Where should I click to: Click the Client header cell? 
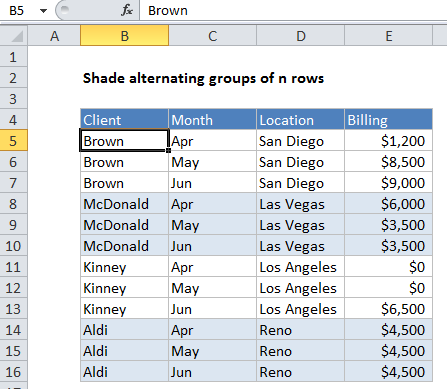(x=124, y=119)
